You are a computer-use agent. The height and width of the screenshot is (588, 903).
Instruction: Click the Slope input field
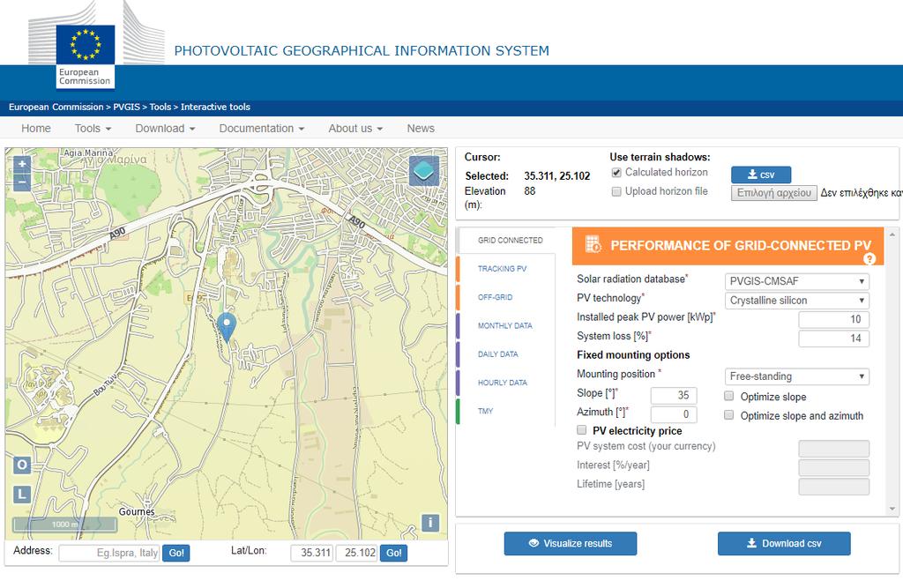pos(674,395)
